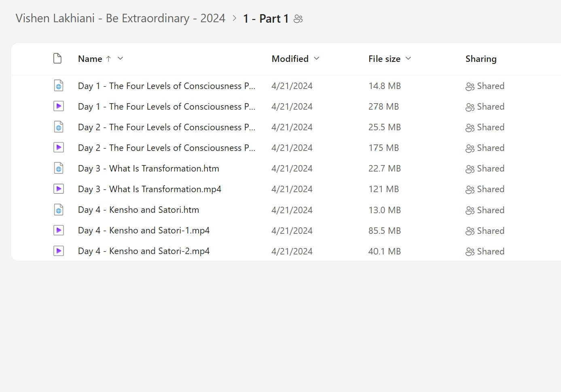Open the Modified column sort dropdown
Screen dimensions: 561x392
click(x=317, y=59)
